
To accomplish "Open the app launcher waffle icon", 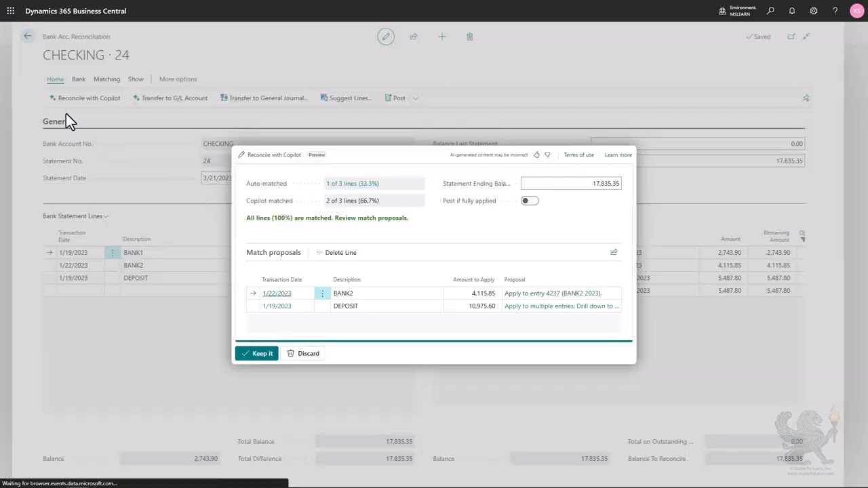I will coord(10,11).
